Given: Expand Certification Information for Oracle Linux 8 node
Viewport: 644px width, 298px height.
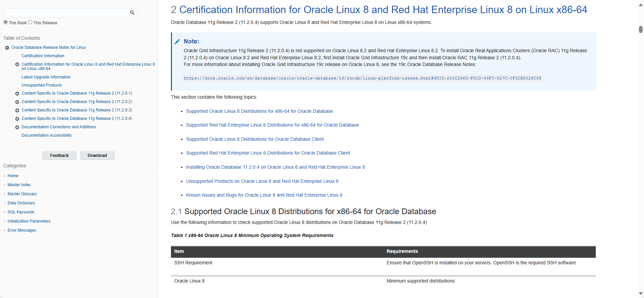Looking at the screenshot, I should 17,64.
